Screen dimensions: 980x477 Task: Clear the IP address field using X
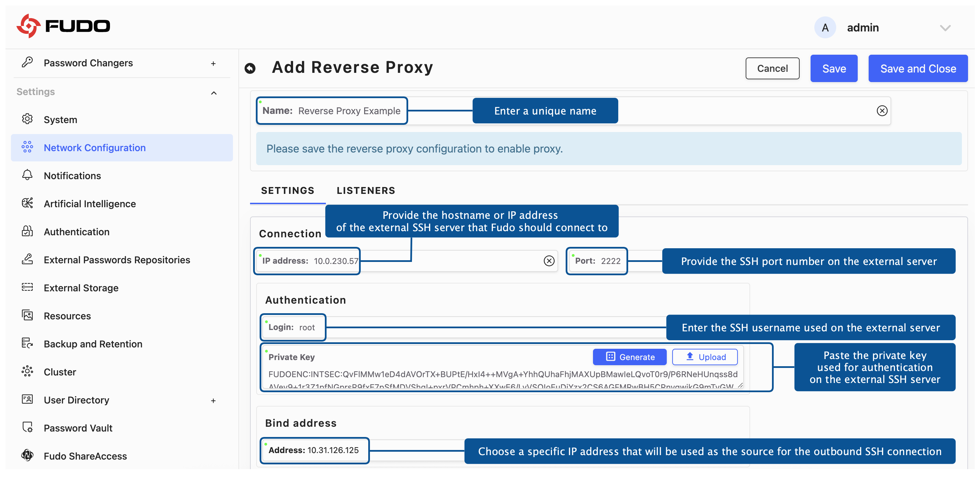[549, 261]
